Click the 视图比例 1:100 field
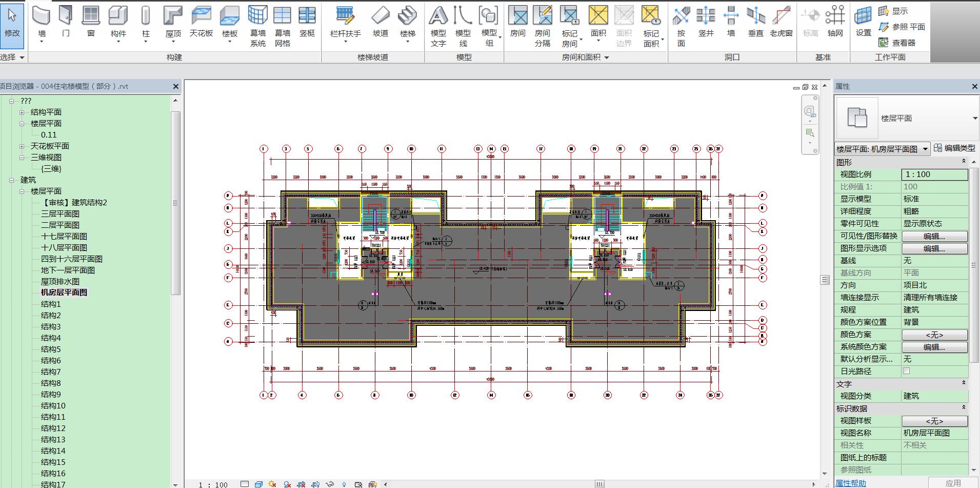 [934, 174]
